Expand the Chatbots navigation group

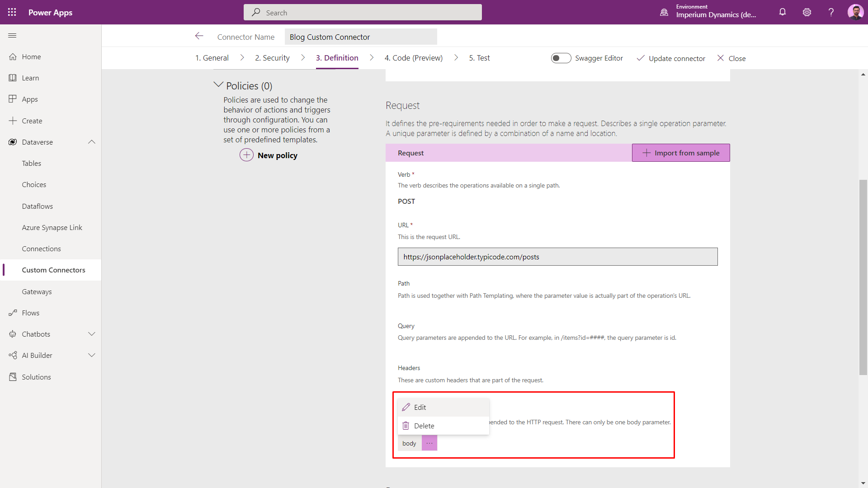click(92, 334)
